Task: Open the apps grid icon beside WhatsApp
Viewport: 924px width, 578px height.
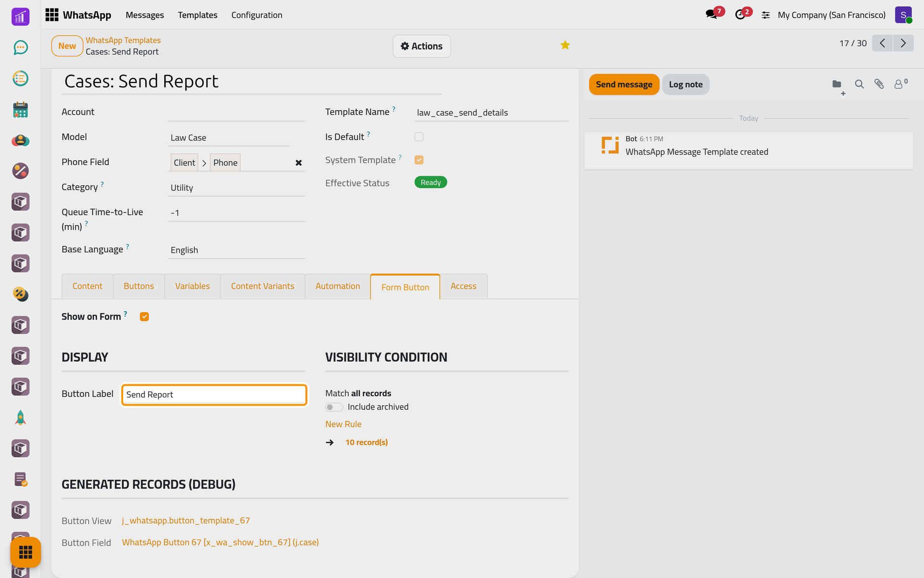Action: pyautogui.click(x=51, y=15)
